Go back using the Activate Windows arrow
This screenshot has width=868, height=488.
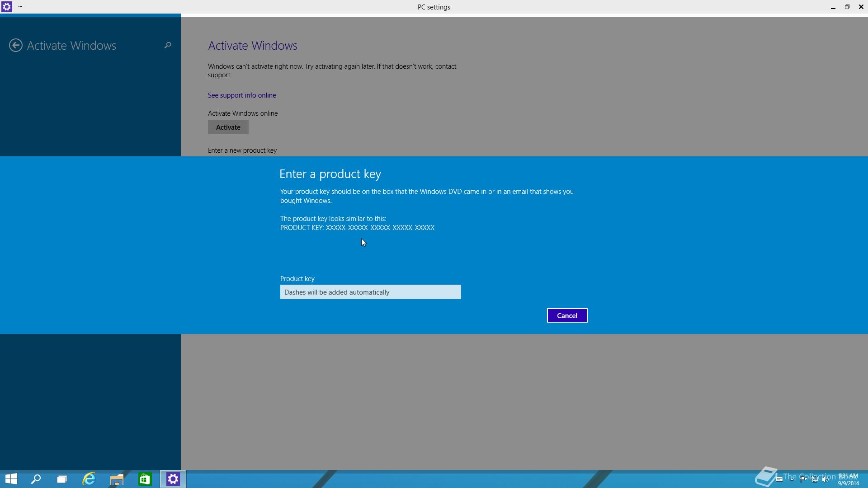(16, 45)
